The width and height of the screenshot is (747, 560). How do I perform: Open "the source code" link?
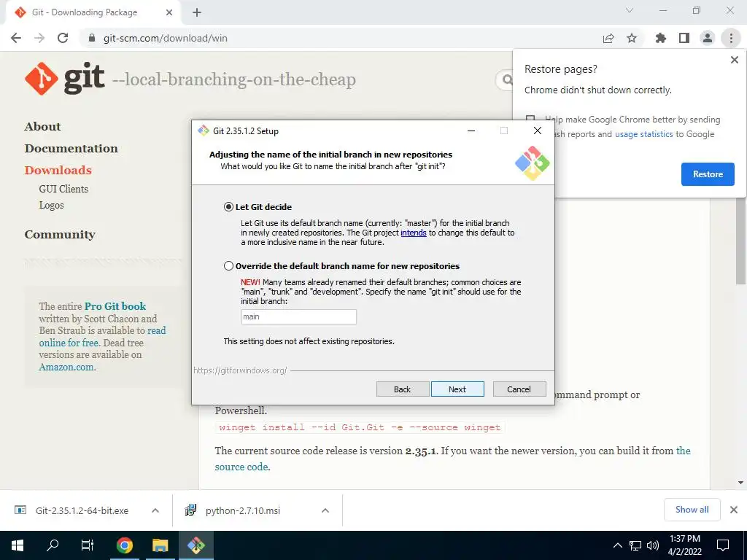pos(241,467)
